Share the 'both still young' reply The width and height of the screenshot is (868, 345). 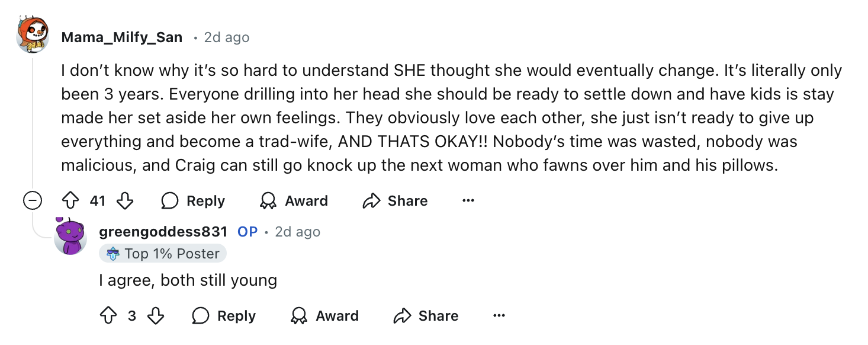tap(426, 316)
